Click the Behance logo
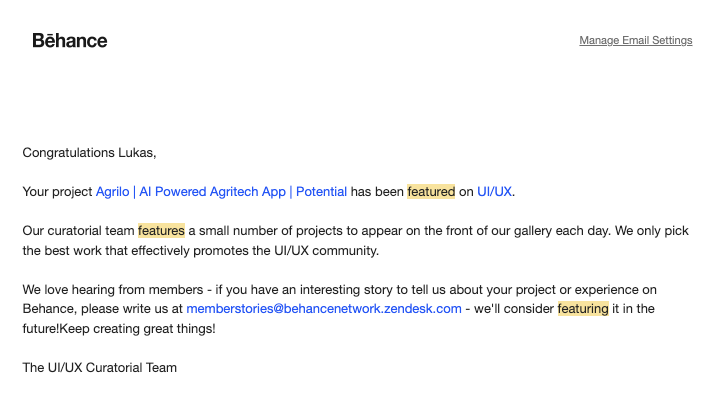The image size is (715, 411). 70,41
